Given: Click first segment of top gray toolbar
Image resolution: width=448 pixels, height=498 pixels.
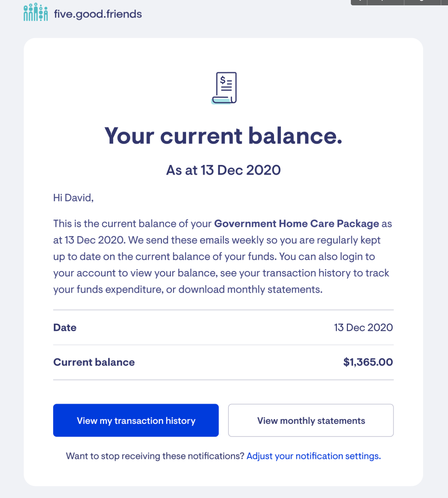Looking at the screenshot, I should [359, 2].
